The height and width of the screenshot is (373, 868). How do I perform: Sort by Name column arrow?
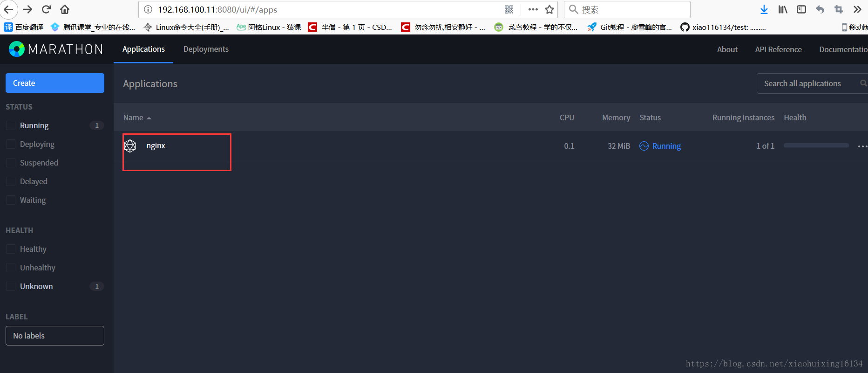pos(149,118)
